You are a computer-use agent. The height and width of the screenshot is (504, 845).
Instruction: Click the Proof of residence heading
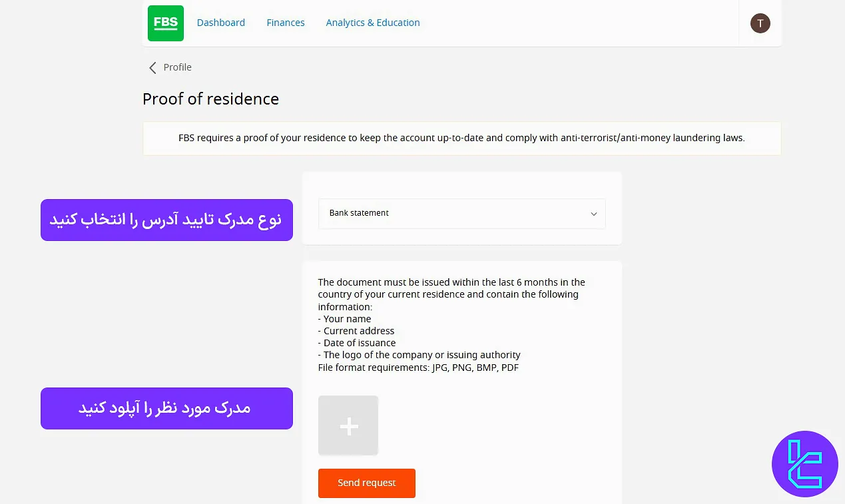[210, 99]
